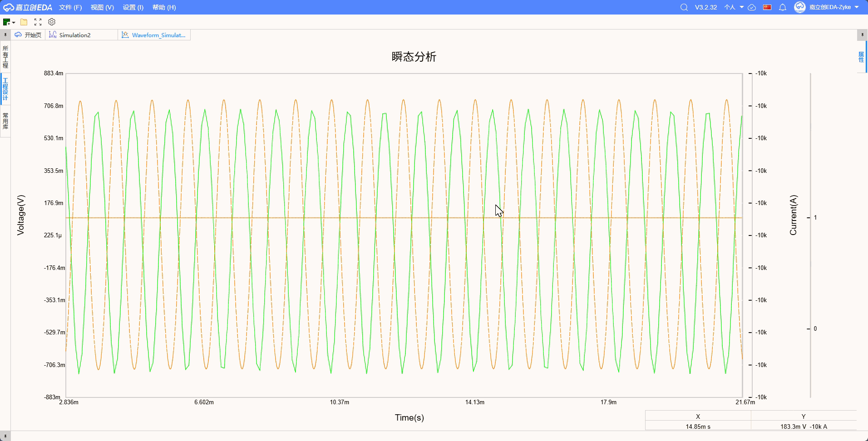Expand the dropdown arrow beside new project icon
Image resolution: width=868 pixels, height=441 pixels.
pyautogui.click(x=14, y=22)
